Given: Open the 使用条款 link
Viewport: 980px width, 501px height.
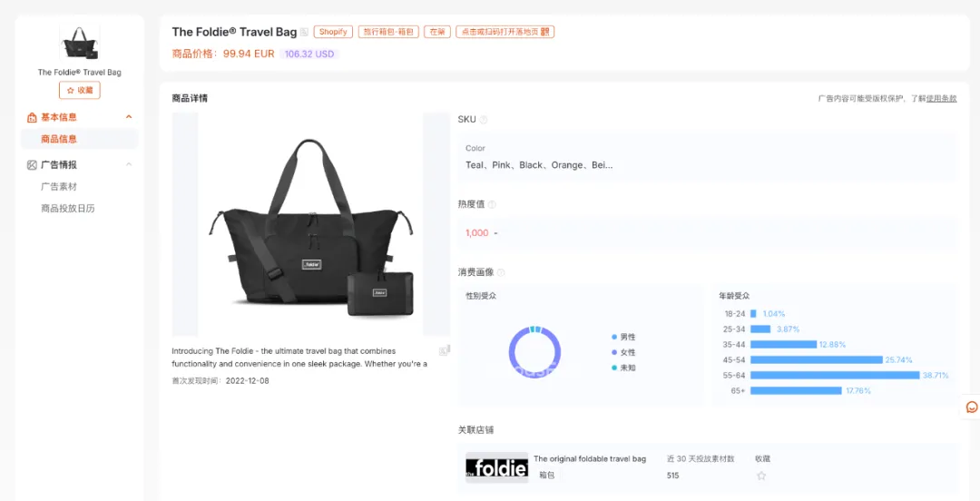Looking at the screenshot, I should click(941, 98).
